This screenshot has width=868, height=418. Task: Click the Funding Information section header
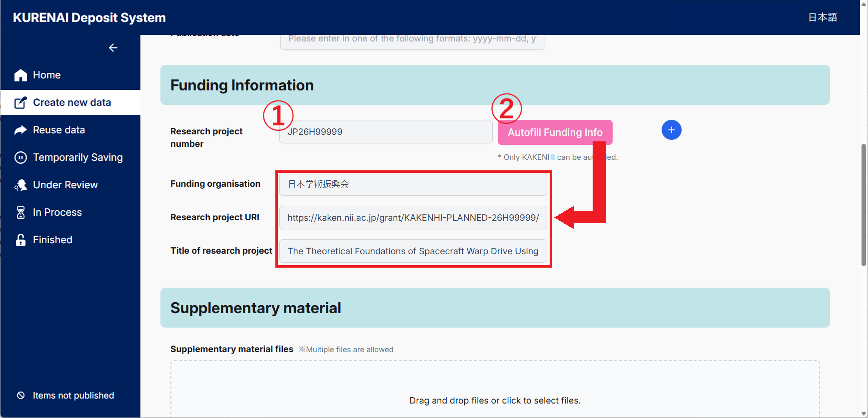[495, 85]
